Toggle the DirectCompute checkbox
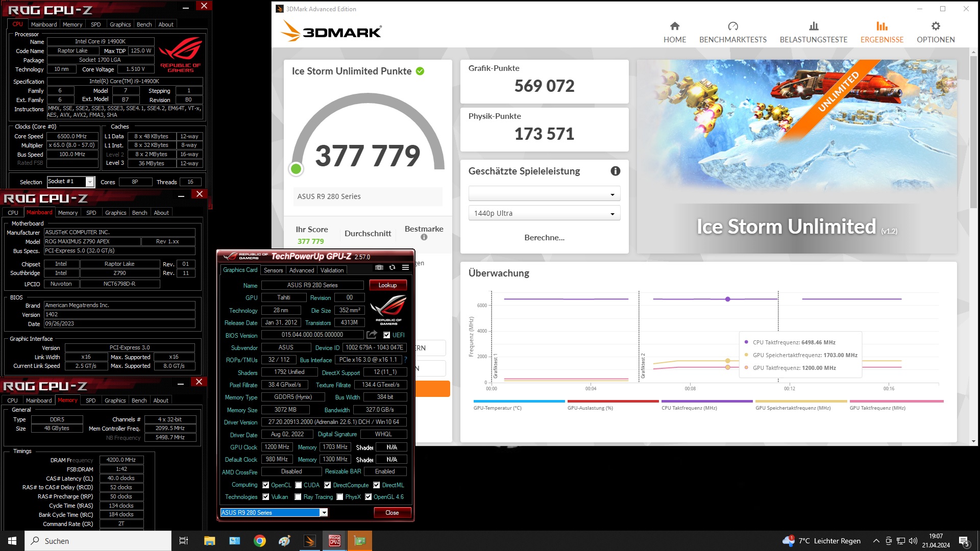The width and height of the screenshot is (980, 551). [328, 485]
